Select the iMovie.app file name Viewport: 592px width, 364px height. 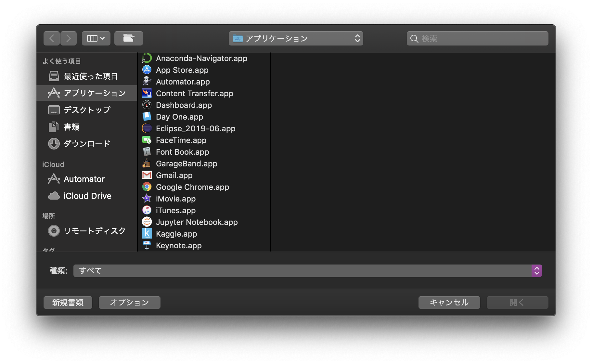click(176, 199)
